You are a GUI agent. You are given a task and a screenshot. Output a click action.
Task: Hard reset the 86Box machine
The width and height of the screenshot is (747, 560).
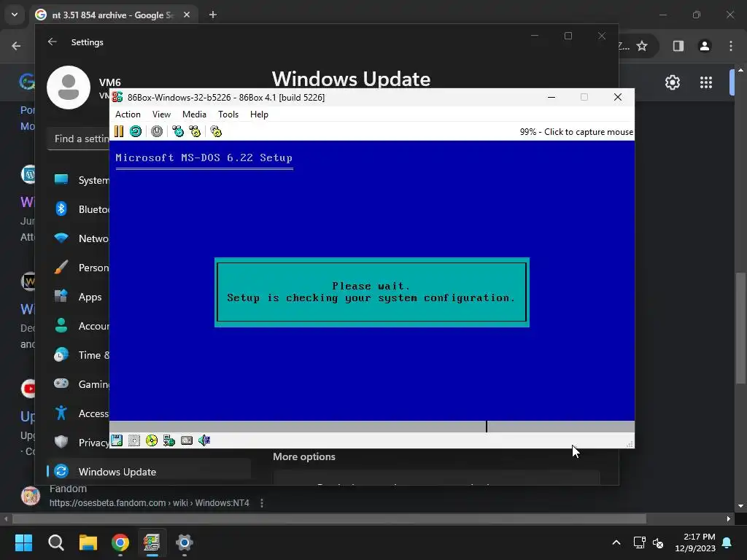136,131
